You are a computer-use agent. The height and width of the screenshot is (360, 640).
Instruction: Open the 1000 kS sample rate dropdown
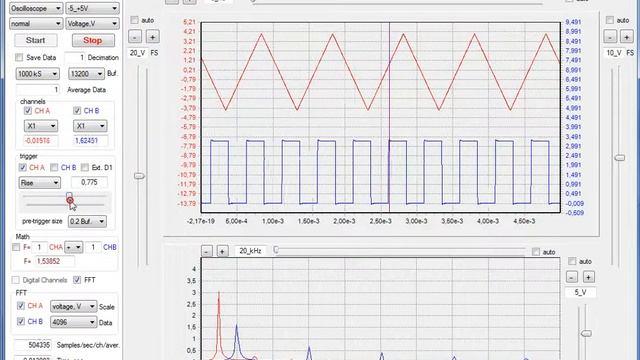pos(38,74)
